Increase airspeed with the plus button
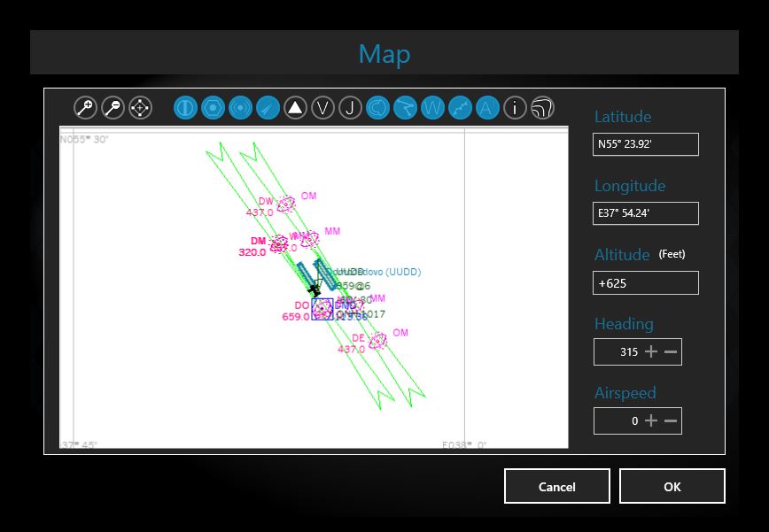Image resolution: width=769 pixels, height=532 pixels. [651, 420]
